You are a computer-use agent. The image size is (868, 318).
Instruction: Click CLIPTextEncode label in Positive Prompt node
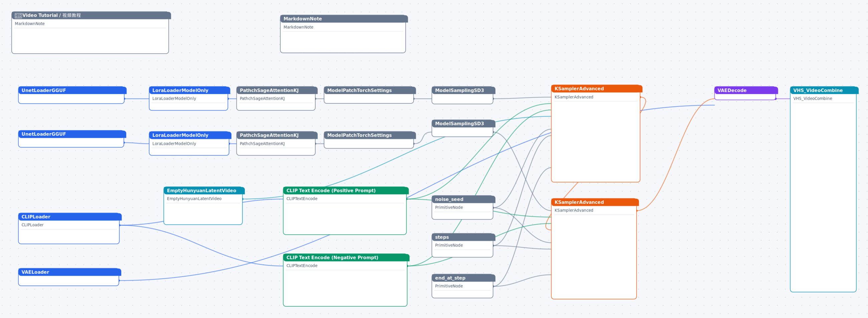tap(301, 199)
